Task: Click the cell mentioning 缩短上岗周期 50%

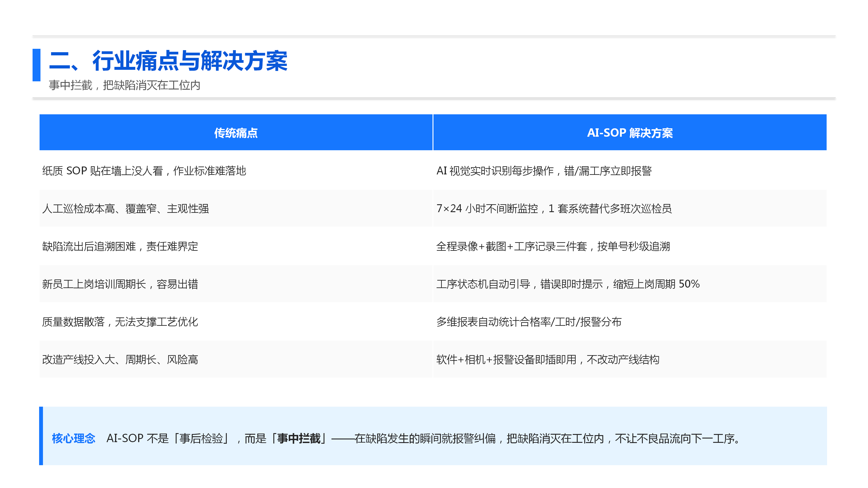Action: 630,284
